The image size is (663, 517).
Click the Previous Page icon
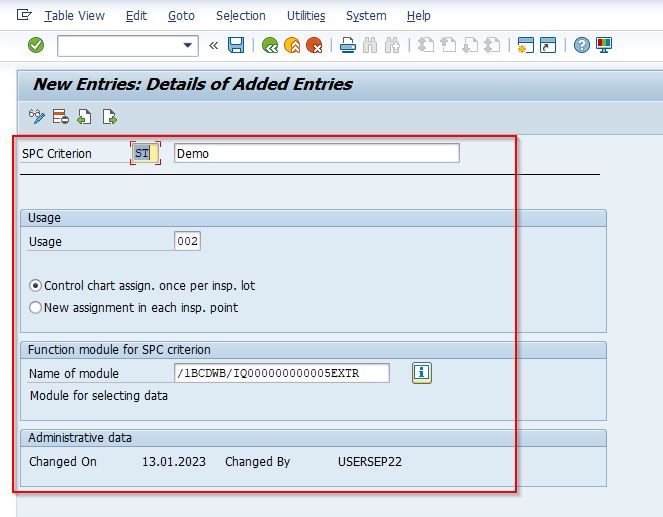[x=448, y=45]
